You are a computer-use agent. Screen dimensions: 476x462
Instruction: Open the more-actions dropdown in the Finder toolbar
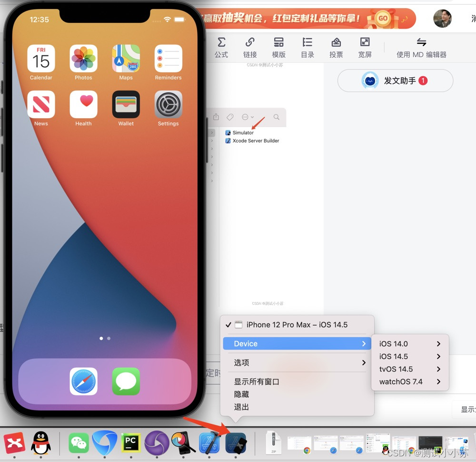click(x=248, y=117)
